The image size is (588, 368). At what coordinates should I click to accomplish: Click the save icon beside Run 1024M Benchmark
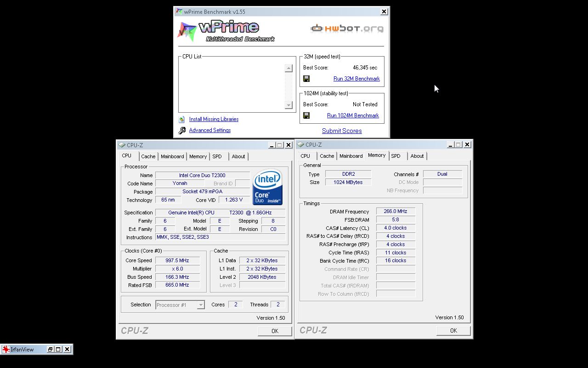click(306, 115)
